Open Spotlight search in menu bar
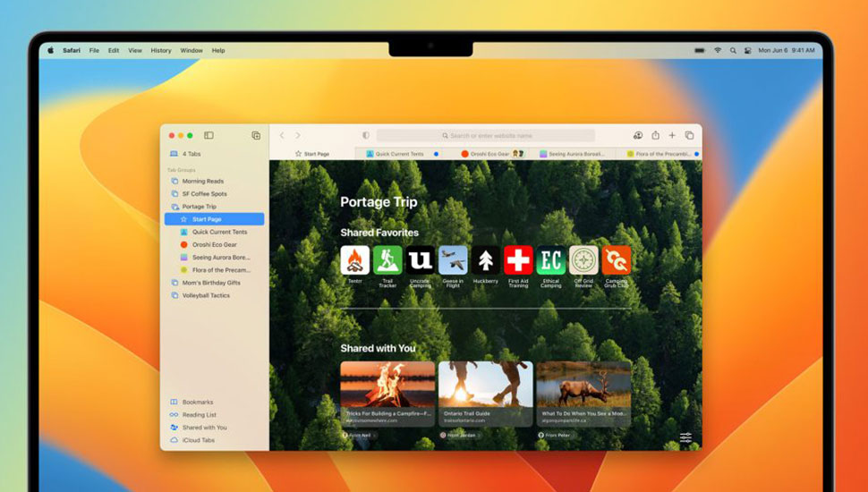 (733, 50)
